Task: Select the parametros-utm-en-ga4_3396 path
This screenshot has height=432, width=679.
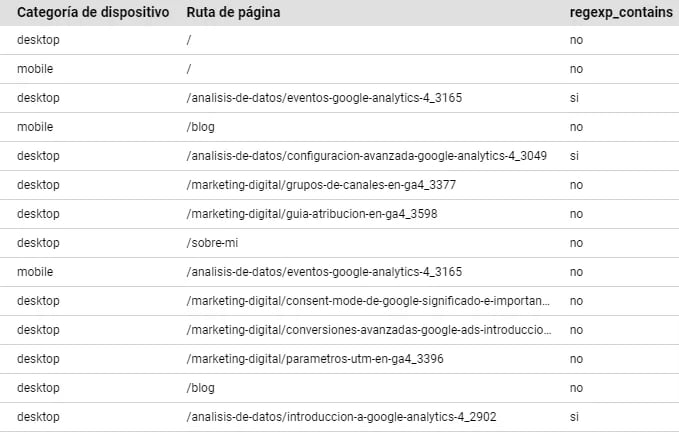Action: (x=315, y=359)
